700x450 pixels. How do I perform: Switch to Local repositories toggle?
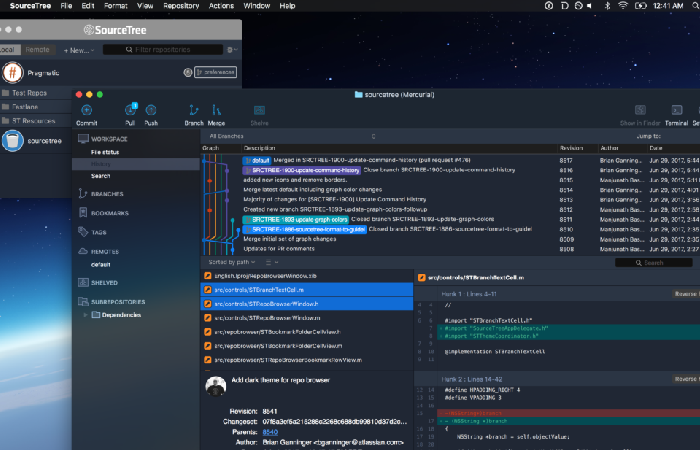(x=9, y=50)
